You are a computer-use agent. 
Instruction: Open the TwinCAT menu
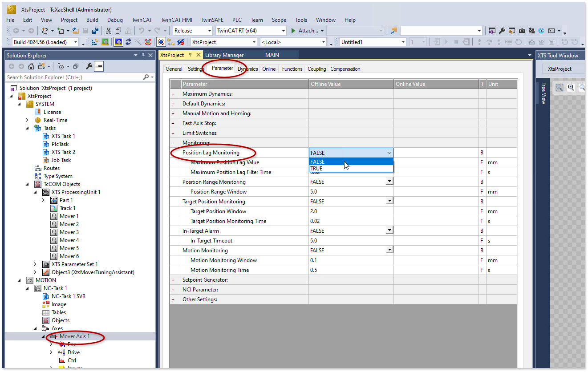[x=142, y=20]
